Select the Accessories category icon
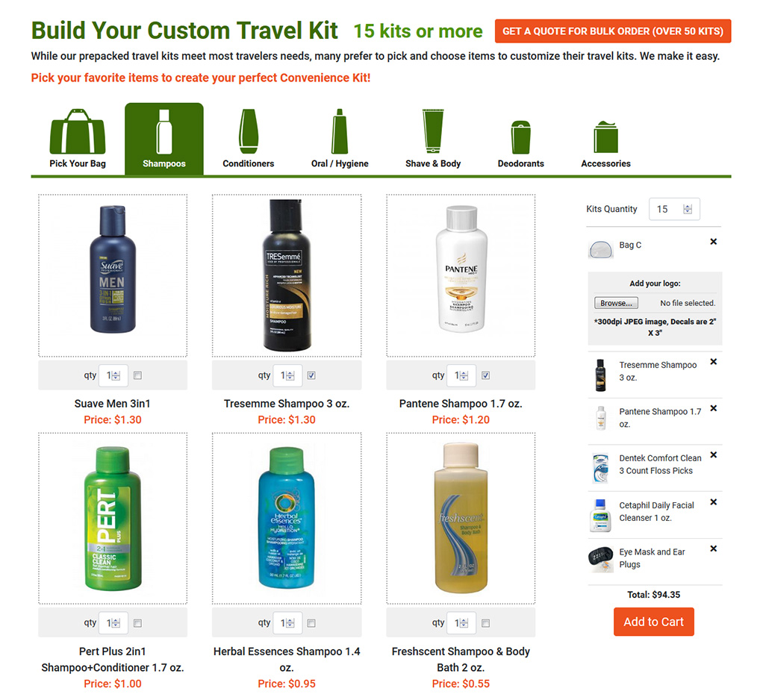 tap(606, 137)
